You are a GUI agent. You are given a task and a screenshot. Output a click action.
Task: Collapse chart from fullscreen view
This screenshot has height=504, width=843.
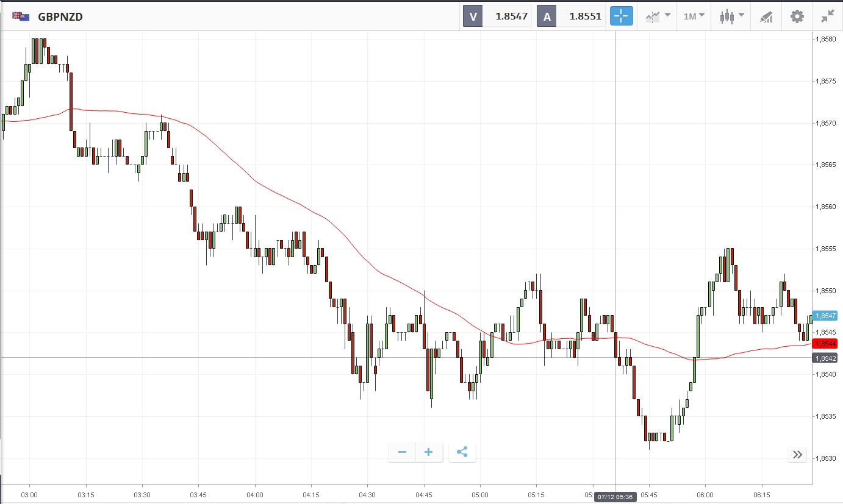[x=828, y=16]
